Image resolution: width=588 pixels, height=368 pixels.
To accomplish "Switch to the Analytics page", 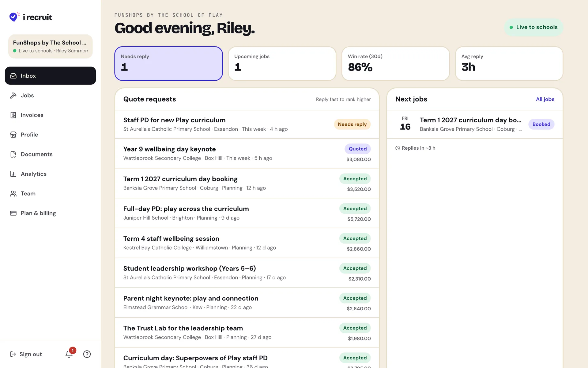I will coord(50,174).
